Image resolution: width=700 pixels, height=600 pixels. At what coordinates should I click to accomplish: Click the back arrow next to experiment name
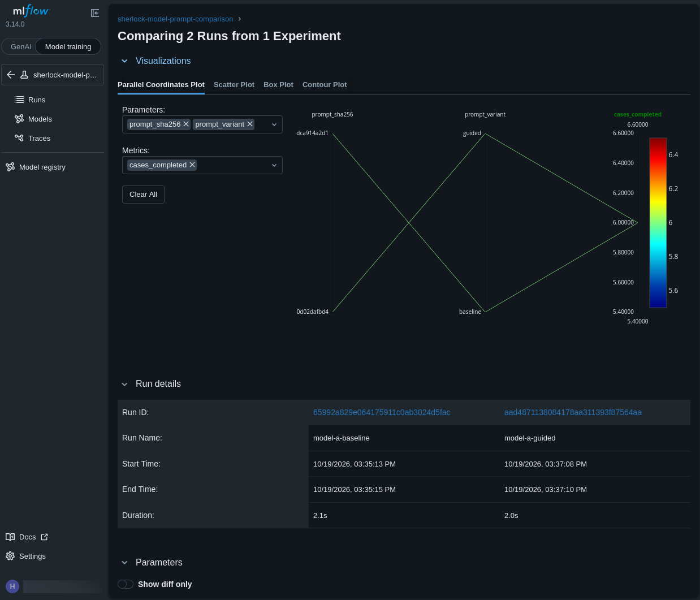pos(11,75)
